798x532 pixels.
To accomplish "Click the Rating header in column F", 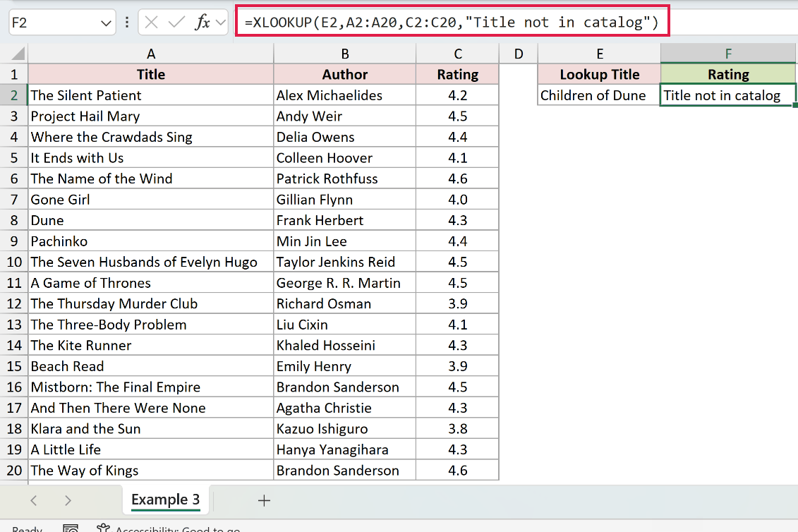I will click(x=727, y=74).
